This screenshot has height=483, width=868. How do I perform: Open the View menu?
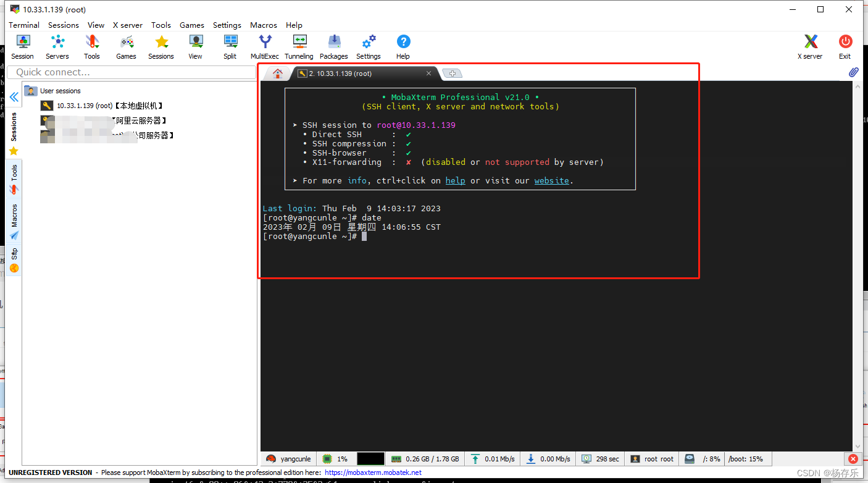(96, 25)
